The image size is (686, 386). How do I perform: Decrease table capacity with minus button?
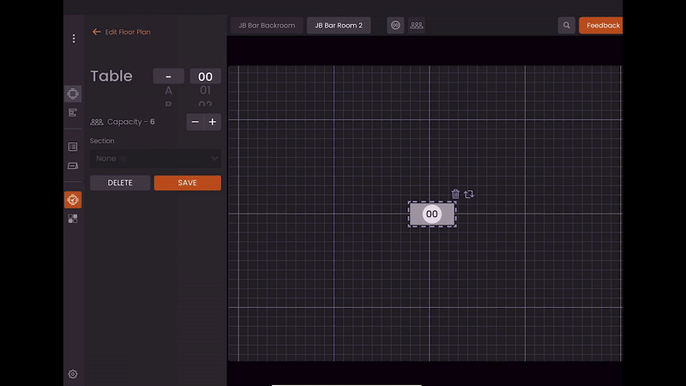point(195,122)
